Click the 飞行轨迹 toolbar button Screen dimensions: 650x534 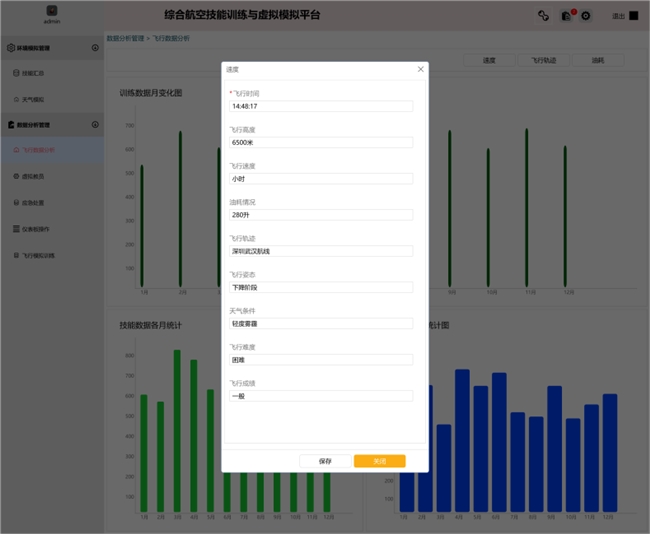click(x=544, y=61)
